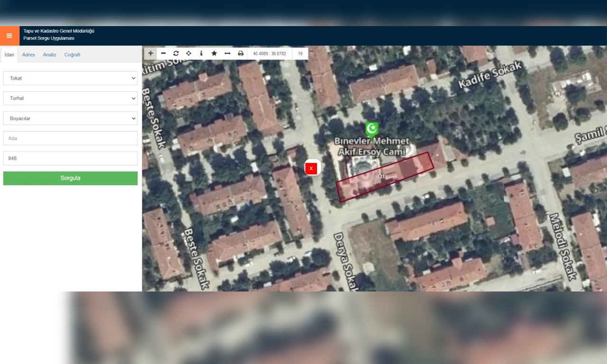Open the orange hamburger menu
Viewport: 607px width, 364px height.
click(9, 36)
